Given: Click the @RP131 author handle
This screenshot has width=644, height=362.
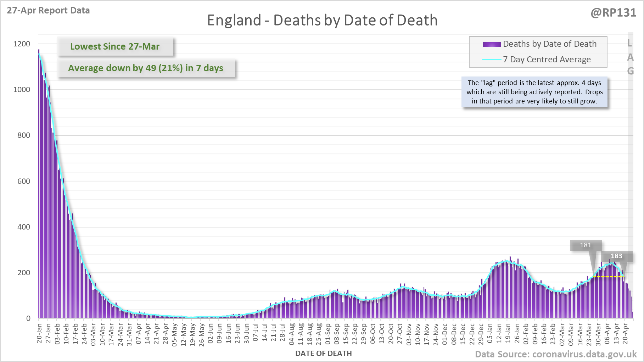Looking at the screenshot, I should pyautogui.click(x=613, y=13).
